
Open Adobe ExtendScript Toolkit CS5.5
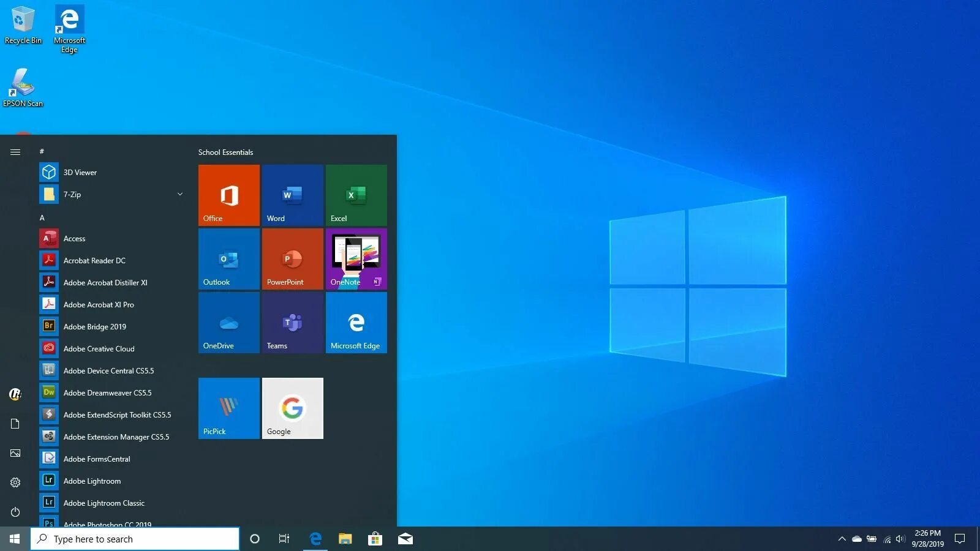point(113,414)
